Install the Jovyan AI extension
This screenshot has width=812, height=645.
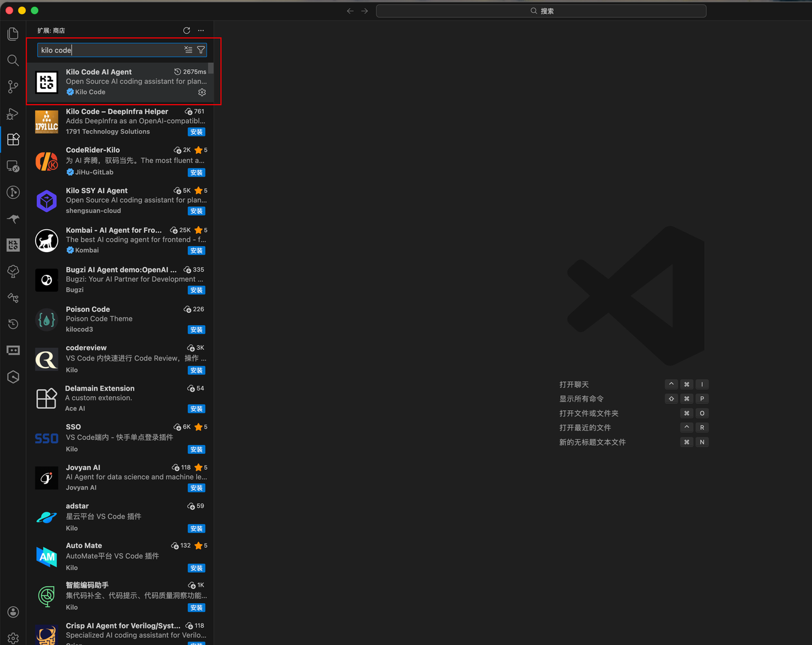click(x=197, y=488)
